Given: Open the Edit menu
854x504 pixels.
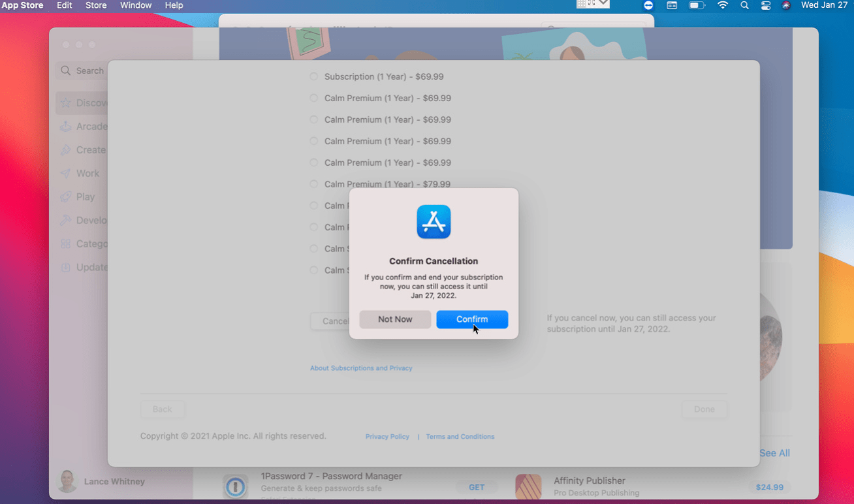Looking at the screenshot, I should pos(65,5).
